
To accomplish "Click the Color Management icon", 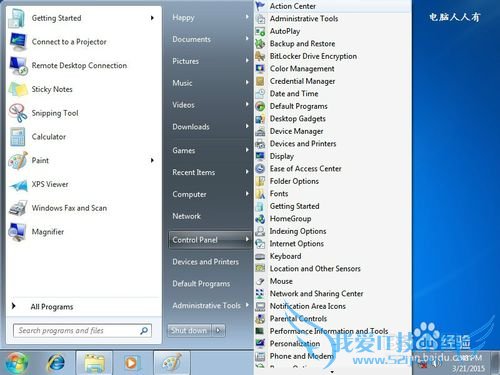I will [260, 69].
